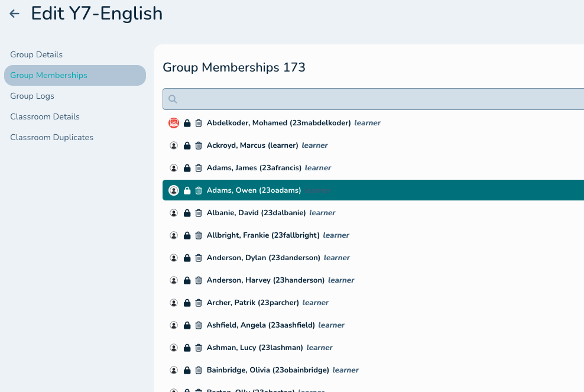Toggle lock icon for Anderson, Harvey
The height and width of the screenshot is (392, 584).
click(x=187, y=280)
